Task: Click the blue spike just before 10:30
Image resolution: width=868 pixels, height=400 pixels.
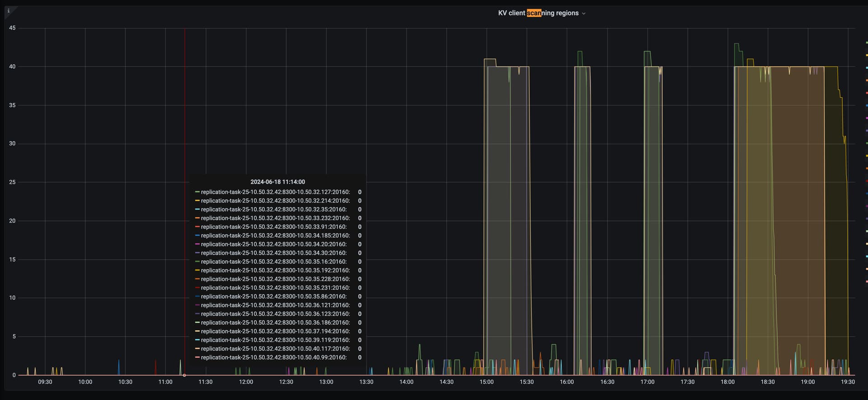Action: click(x=119, y=367)
